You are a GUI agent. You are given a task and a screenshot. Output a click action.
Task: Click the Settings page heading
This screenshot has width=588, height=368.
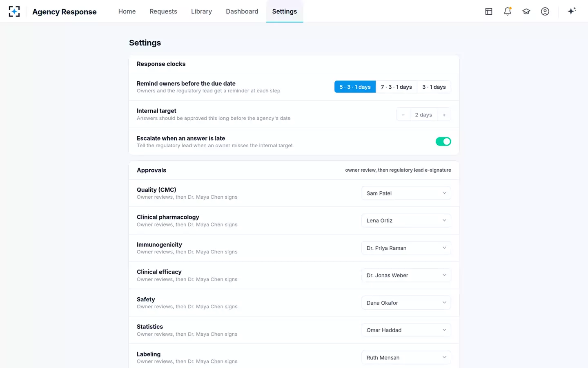(145, 43)
